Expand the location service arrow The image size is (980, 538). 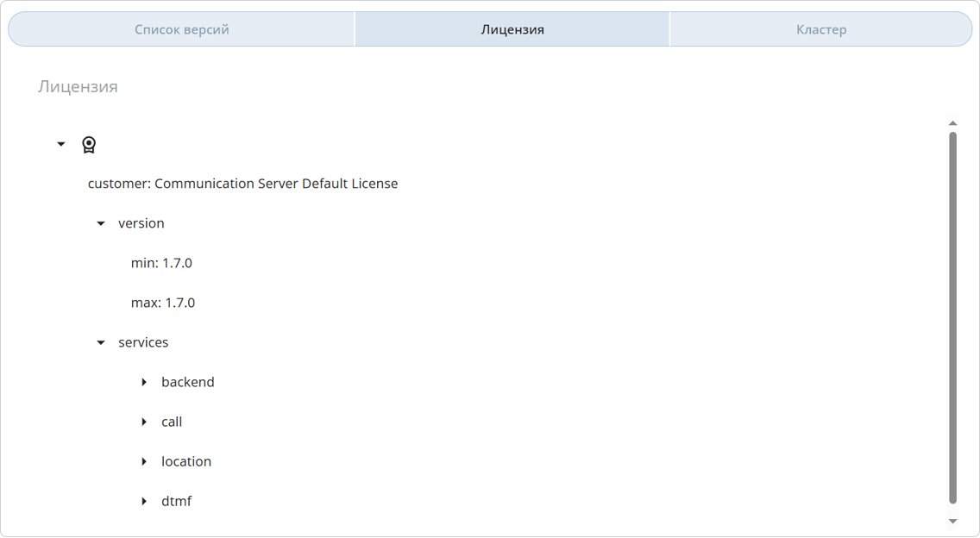pyautogui.click(x=144, y=461)
